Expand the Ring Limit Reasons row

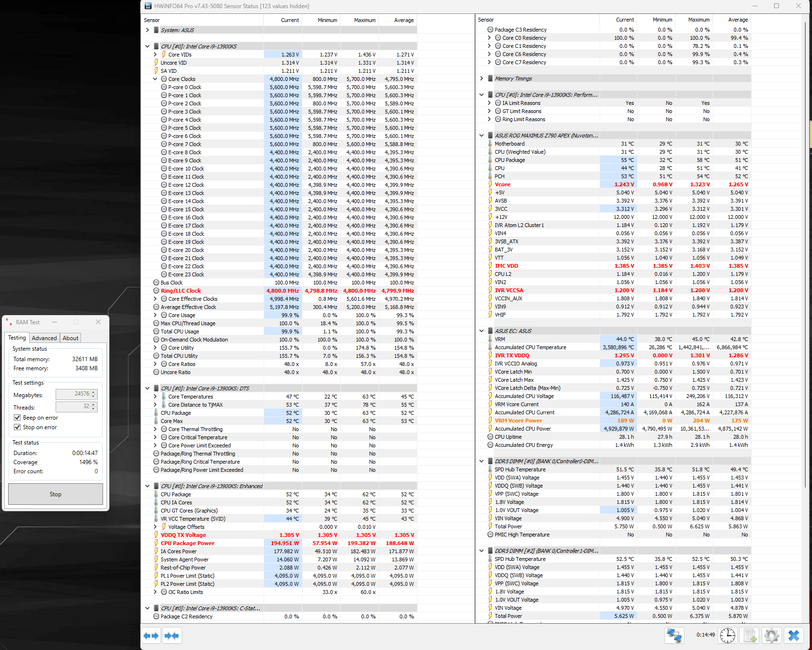(489, 119)
